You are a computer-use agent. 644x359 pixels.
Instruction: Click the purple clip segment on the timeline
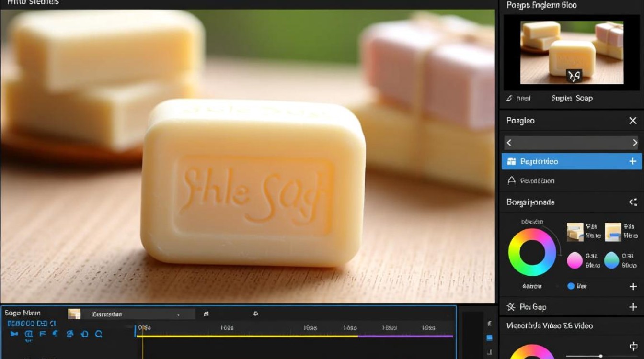405,336
